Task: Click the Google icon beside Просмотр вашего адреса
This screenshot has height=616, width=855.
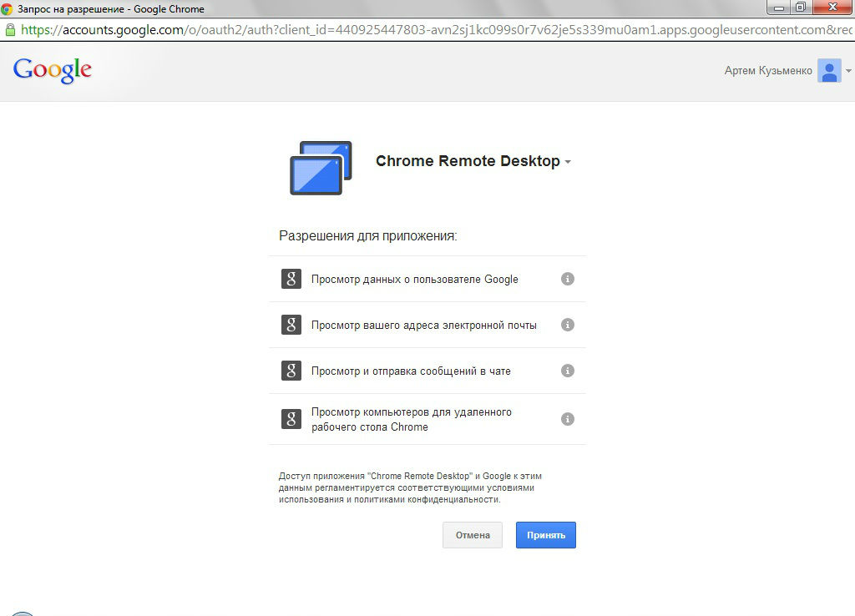Action: pyautogui.click(x=291, y=325)
